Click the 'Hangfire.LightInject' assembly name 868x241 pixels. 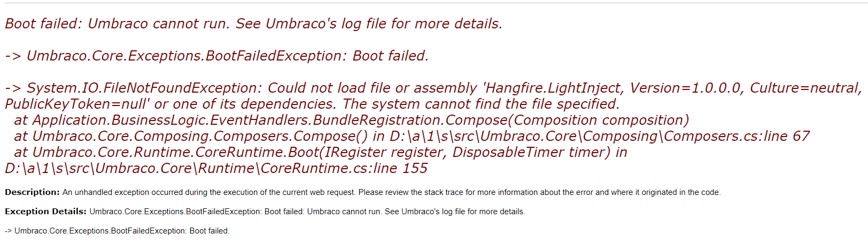pos(553,88)
